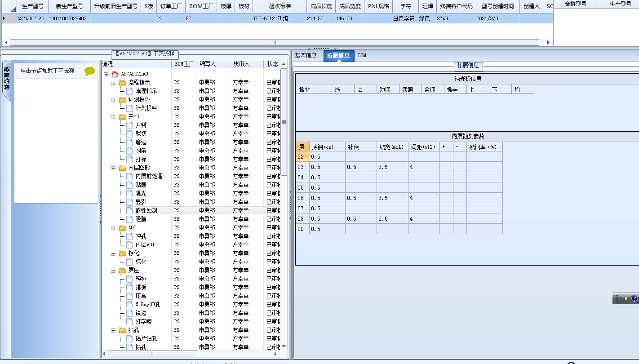The width and height of the screenshot is (639, 364).
Task: Click the document icon beside 磨边
Action: [x=129, y=142]
